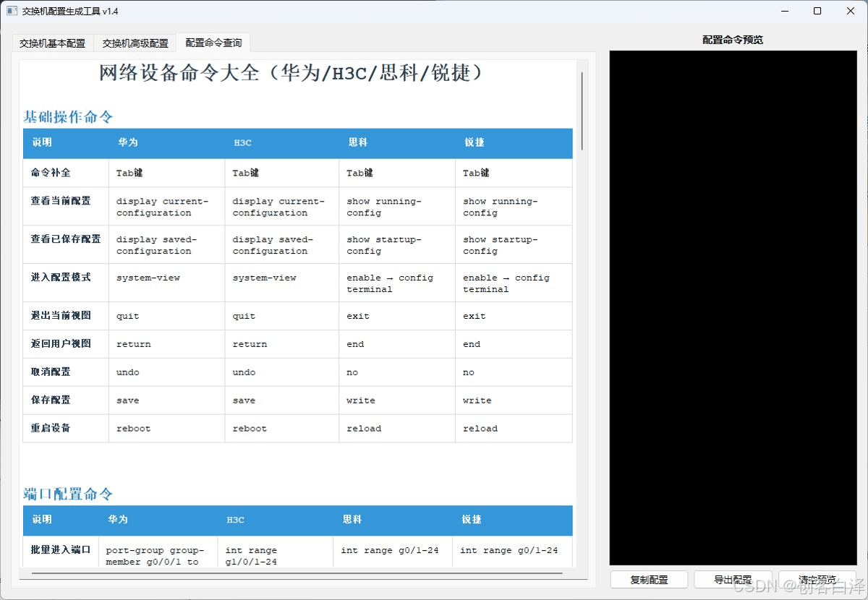This screenshot has width=868, height=600.
Task: Click the 清空预览 button
Action: (x=817, y=580)
